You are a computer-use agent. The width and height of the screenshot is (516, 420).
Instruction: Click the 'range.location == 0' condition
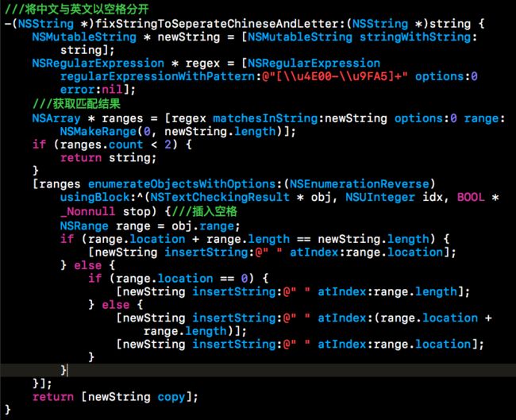[x=182, y=279]
